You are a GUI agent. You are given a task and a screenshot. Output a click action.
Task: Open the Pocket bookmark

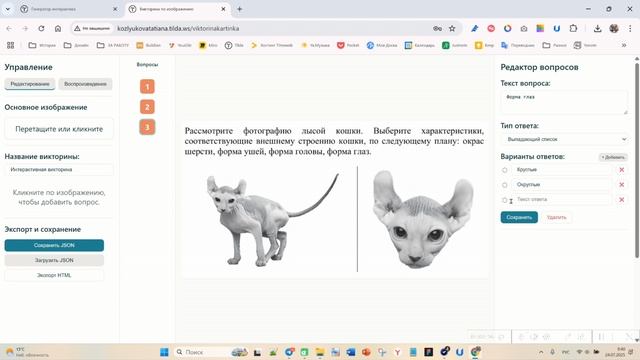pos(348,45)
